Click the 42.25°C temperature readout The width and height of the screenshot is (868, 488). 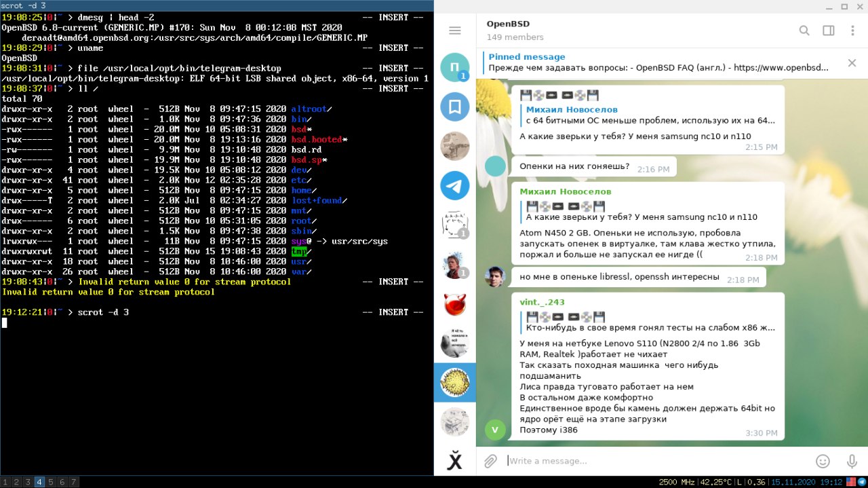(x=717, y=483)
